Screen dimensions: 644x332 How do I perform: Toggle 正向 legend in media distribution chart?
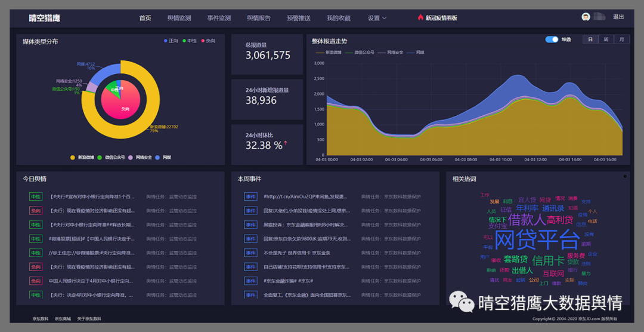[x=171, y=41]
